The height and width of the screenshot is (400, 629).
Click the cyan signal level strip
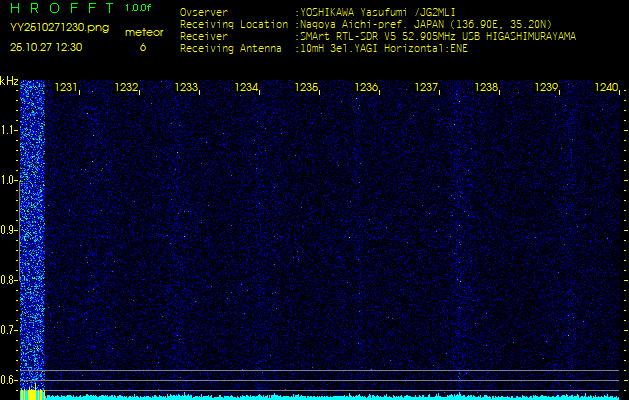[330, 396]
